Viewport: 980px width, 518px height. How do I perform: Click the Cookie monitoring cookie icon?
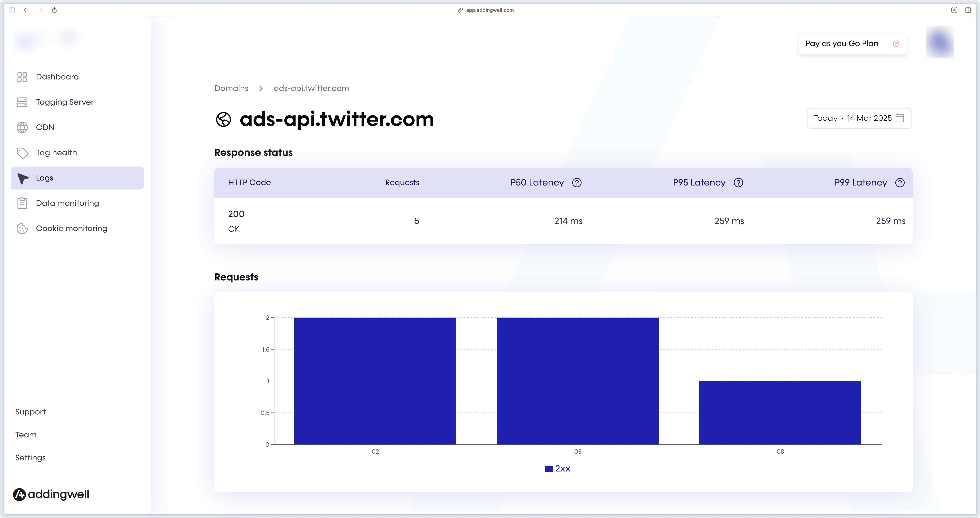pyautogui.click(x=22, y=228)
